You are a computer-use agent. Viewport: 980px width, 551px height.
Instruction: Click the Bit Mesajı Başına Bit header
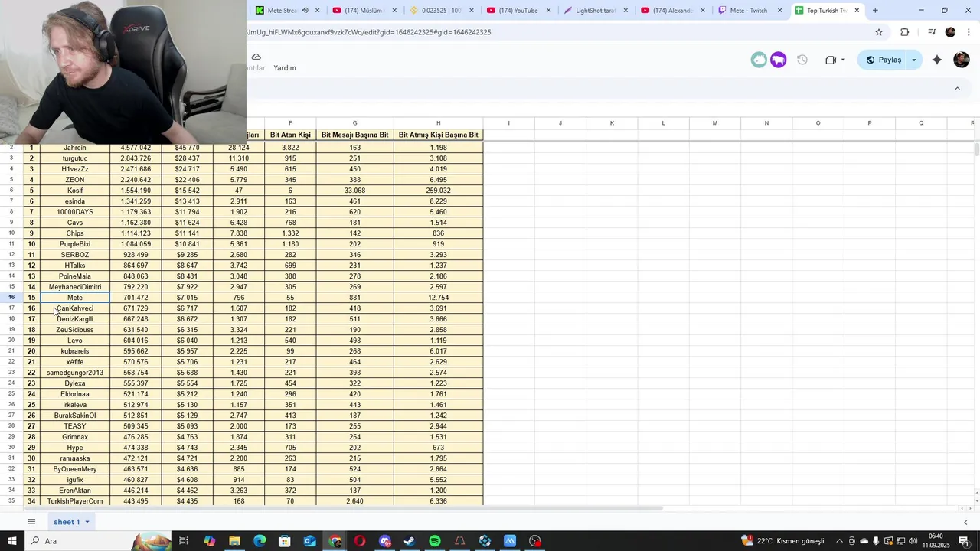coord(355,135)
